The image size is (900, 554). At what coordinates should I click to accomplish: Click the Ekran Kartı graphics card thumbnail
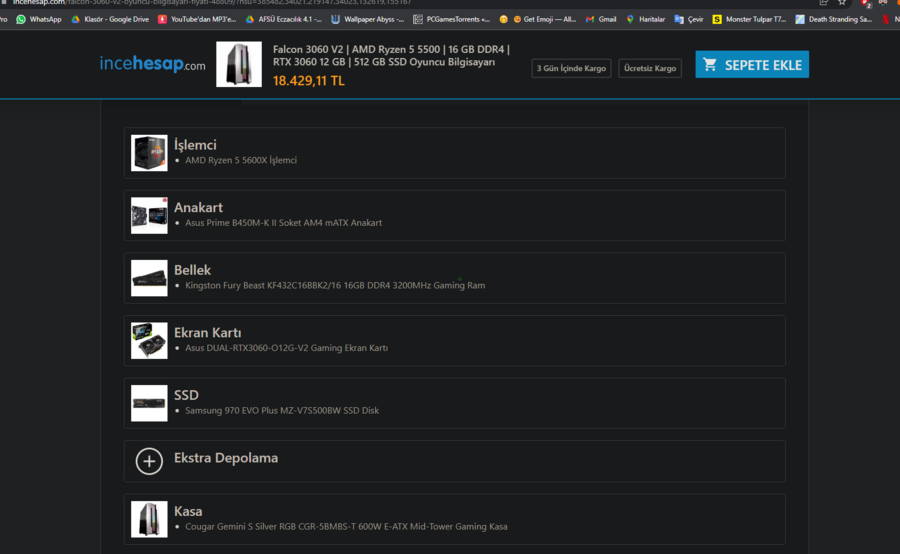(149, 340)
